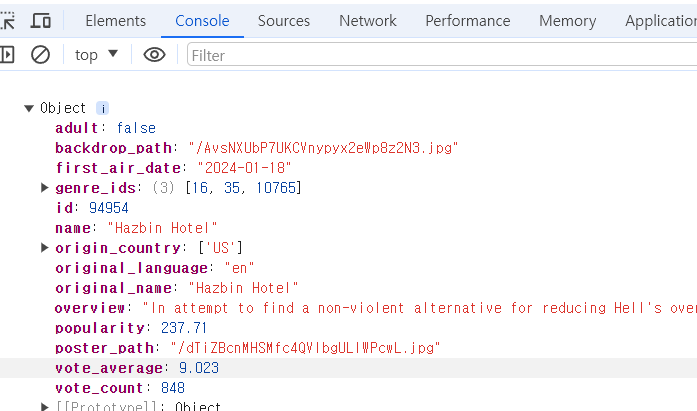Focus the console Filter input field

pos(442,55)
